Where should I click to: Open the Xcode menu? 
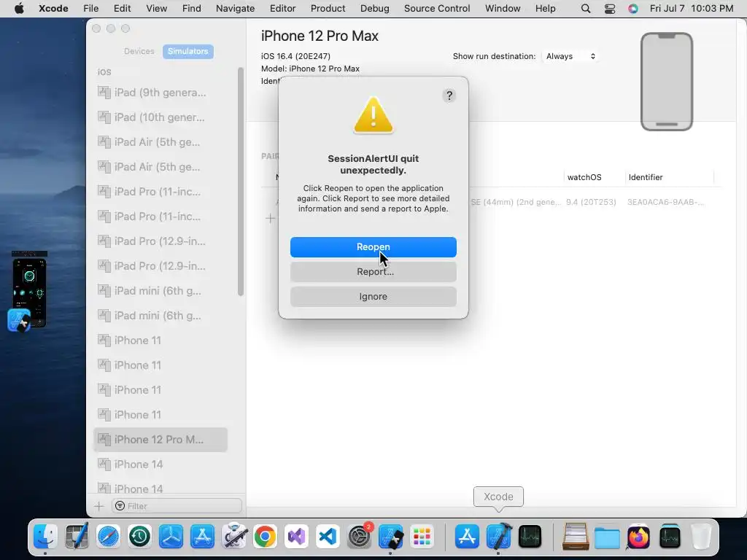coord(53,9)
